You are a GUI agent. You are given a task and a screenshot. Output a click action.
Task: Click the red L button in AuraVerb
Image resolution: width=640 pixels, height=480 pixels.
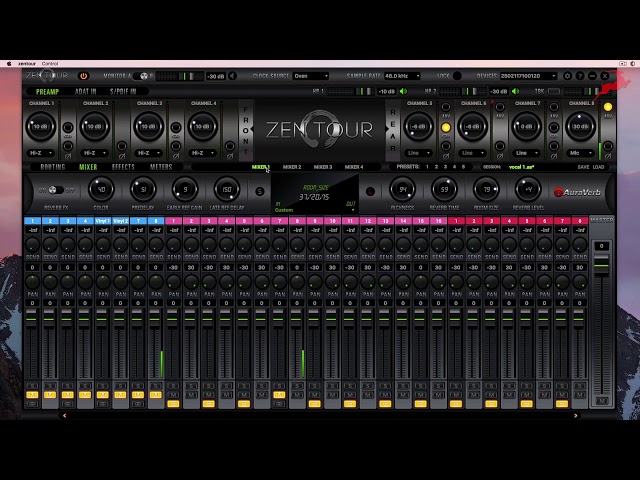370,191
